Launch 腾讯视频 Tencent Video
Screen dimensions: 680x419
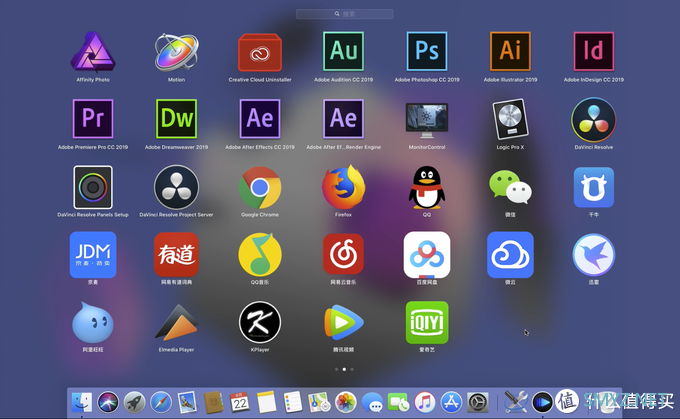pyautogui.click(x=343, y=322)
